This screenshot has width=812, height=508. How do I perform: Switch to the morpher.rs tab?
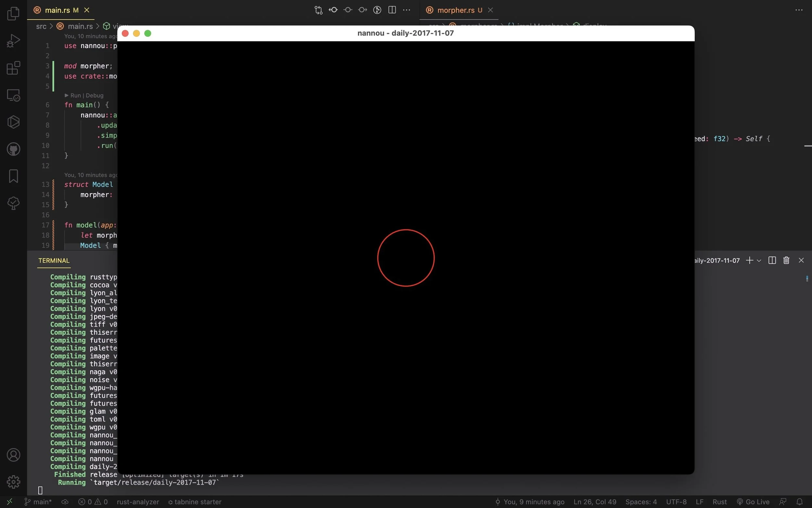pyautogui.click(x=455, y=10)
